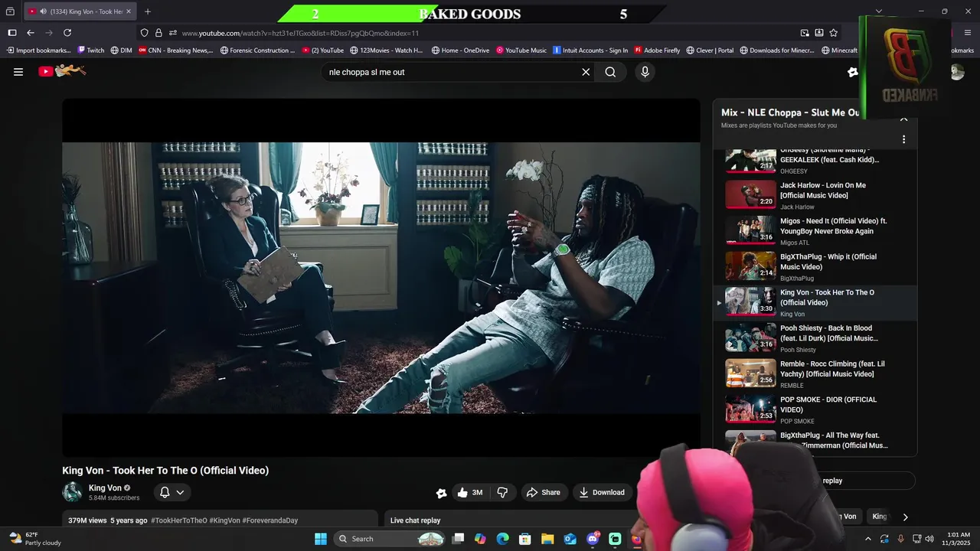Open Discord from the taskbar
980x551 pixels.
coord(593,539)
